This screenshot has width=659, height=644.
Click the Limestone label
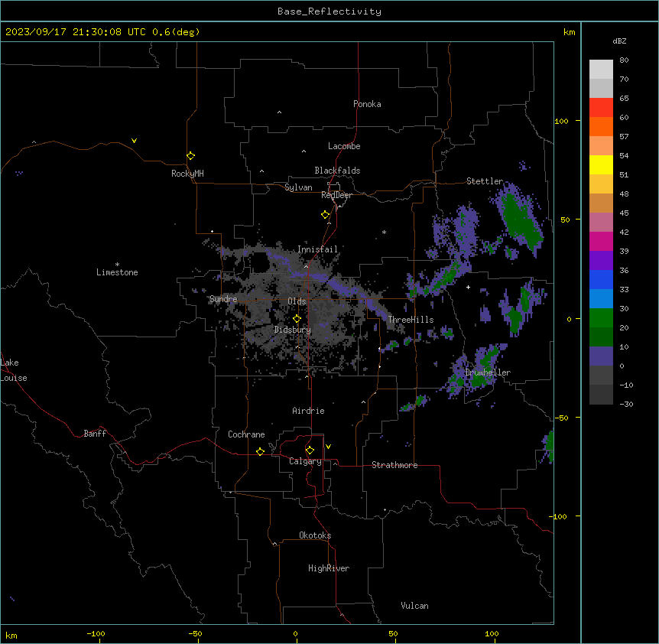[x=117, y=272]
